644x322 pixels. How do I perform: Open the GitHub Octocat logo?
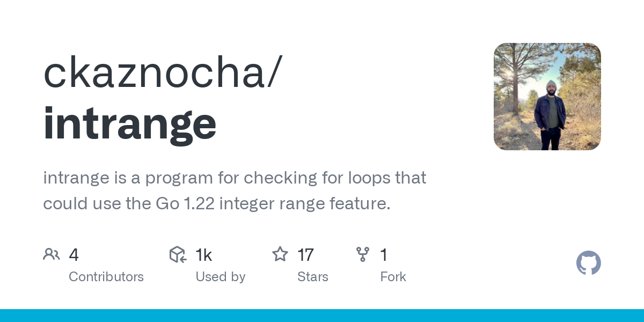coord(588,263)
